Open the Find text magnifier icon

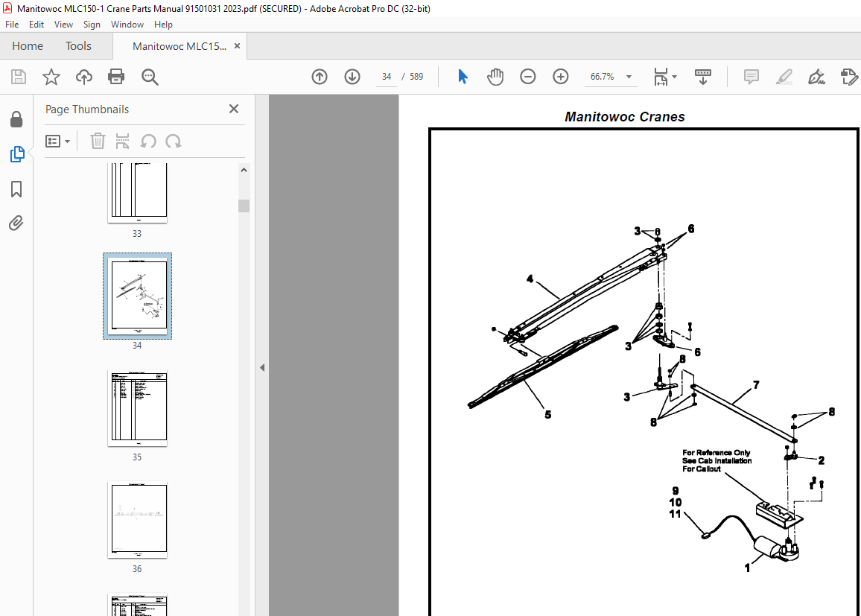coord(150,77)
